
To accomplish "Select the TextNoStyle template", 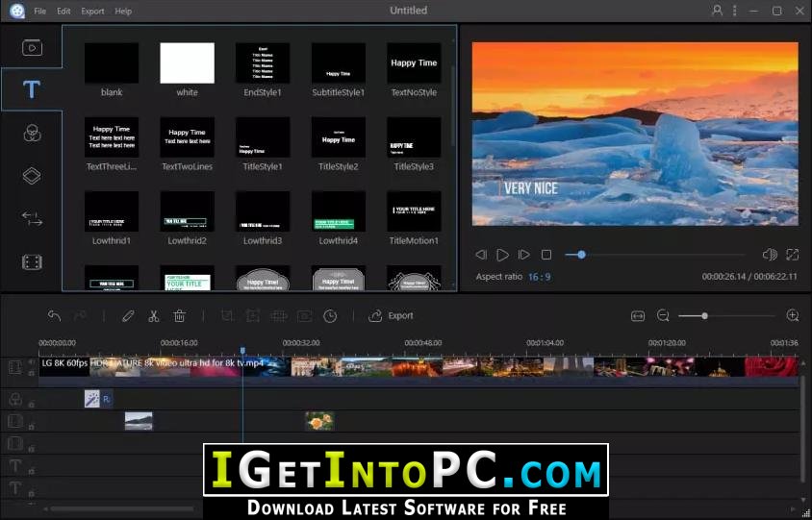I will pos(414,69).
